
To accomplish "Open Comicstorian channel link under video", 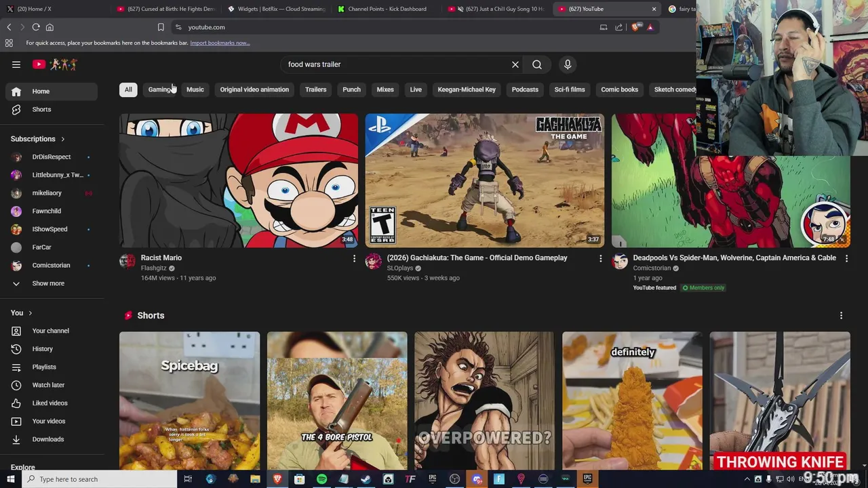I will (652, 268).
